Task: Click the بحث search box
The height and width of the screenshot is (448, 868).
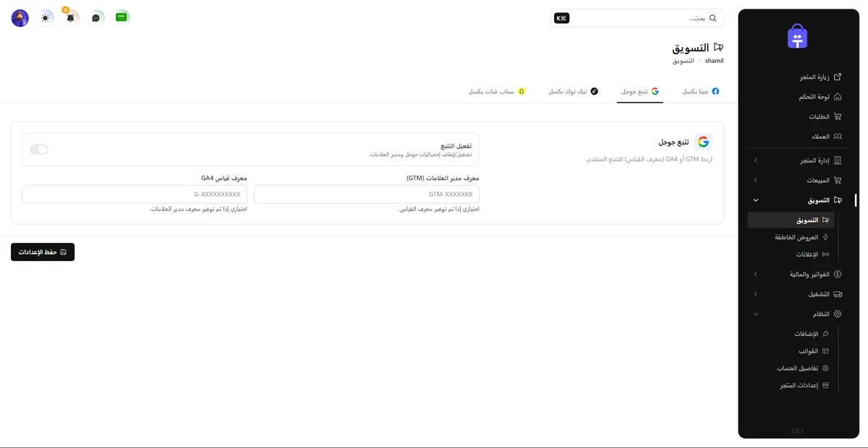Action: point(637,18)
